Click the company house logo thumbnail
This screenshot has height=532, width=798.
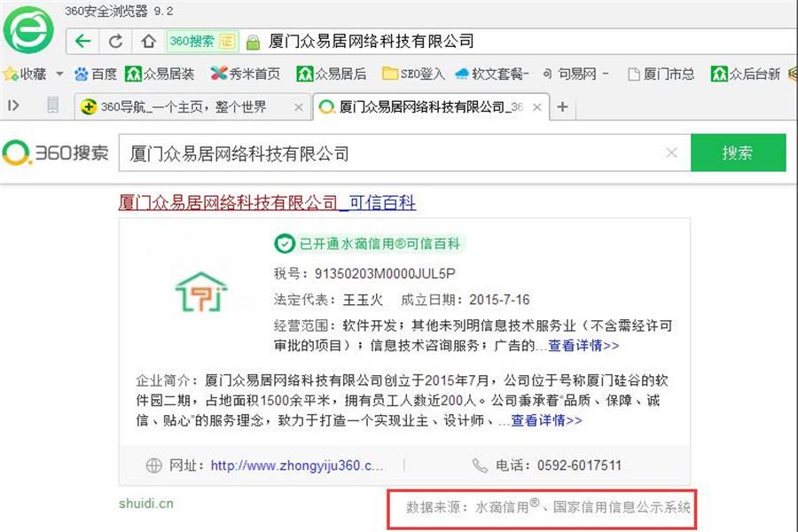click(x=200, y=294)
